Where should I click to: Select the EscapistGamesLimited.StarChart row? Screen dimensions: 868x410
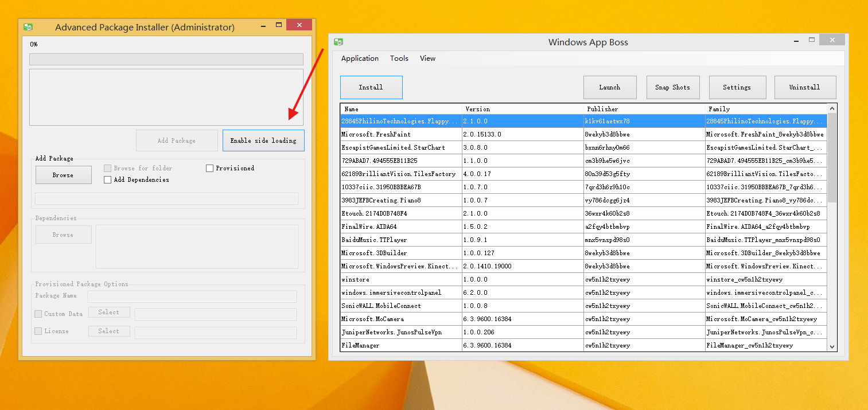(x=584, y=147)
